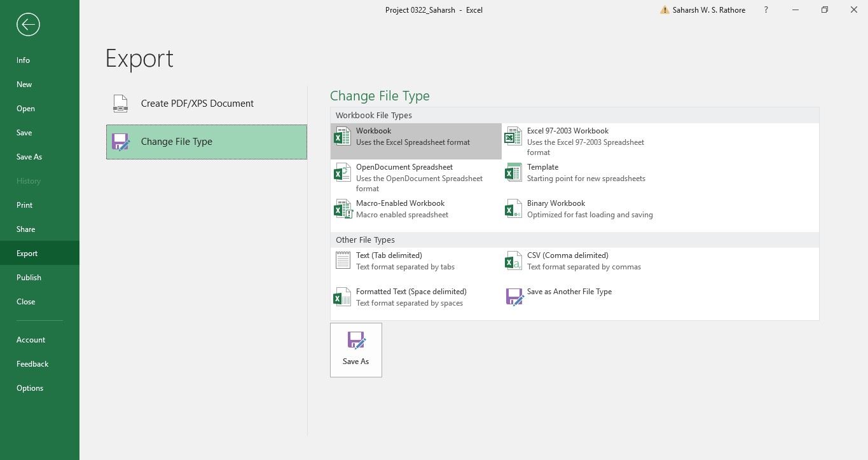Click the Change File Type floppy icon

[120, 142]
